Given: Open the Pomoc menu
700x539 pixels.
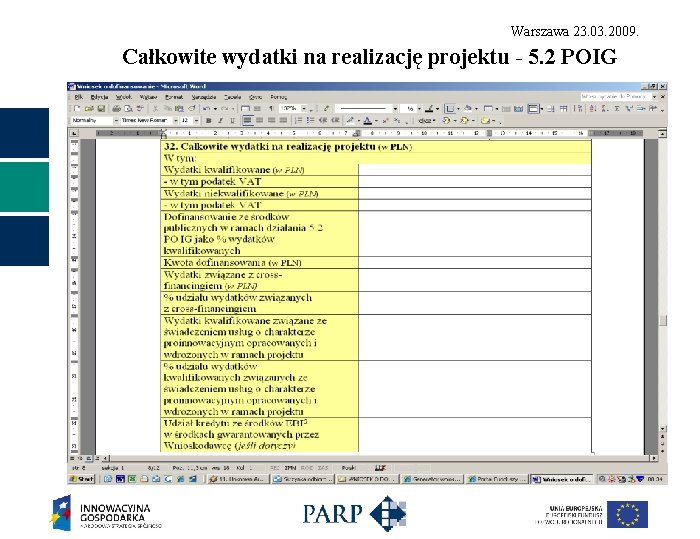Looking at the screenshot, I should point(278,96).
